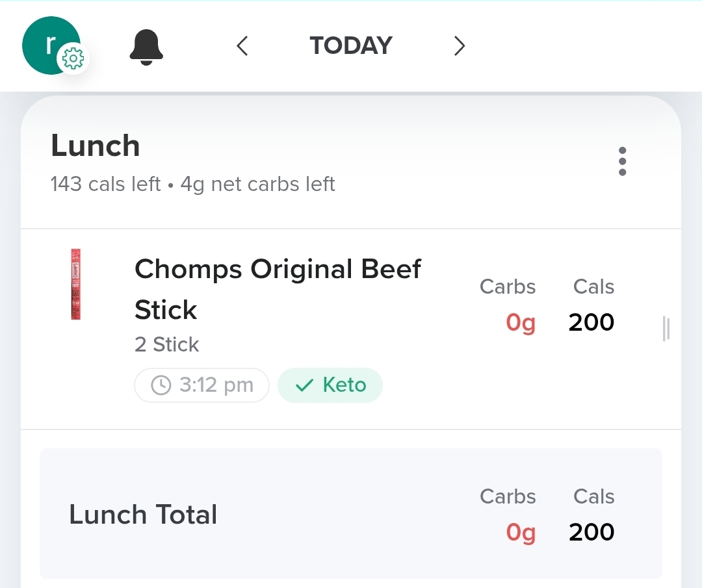The height and width of the screenshot is (588, 702).
Task: Open the Lunch three-dot options menu
Action: coord(622,161)
